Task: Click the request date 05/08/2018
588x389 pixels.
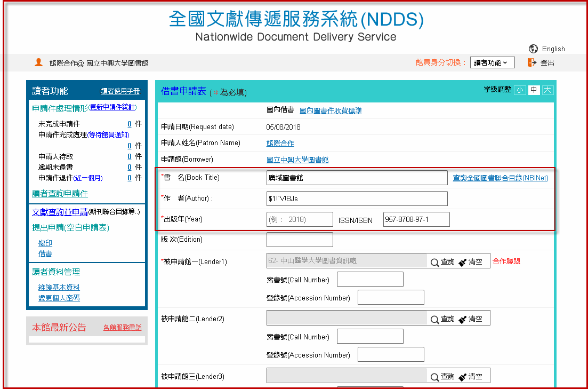Action: 283,127
